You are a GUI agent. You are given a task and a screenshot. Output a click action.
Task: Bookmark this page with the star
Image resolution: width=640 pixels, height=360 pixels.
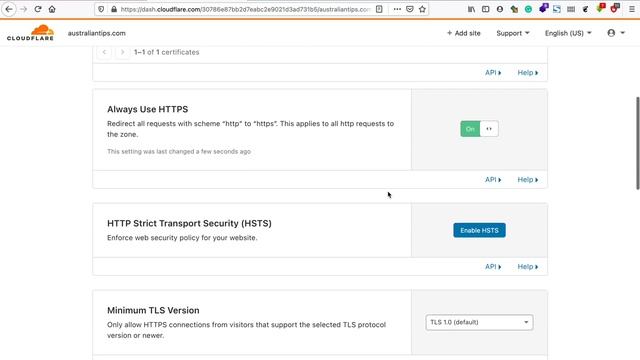tap(422, 9)
